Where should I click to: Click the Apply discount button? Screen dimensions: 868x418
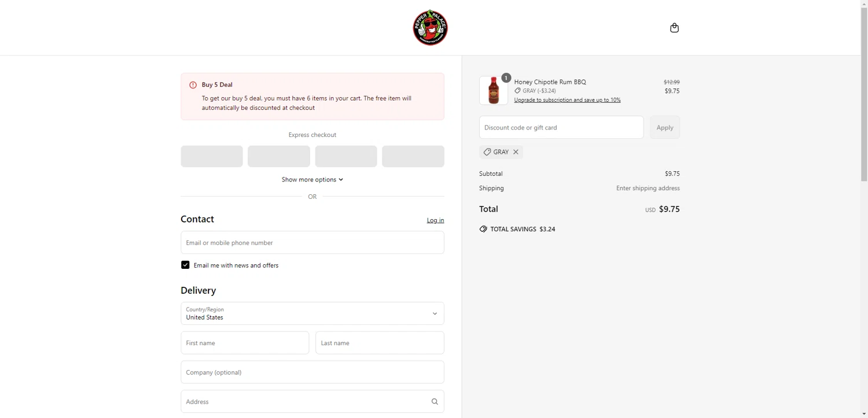pos(665,127)
